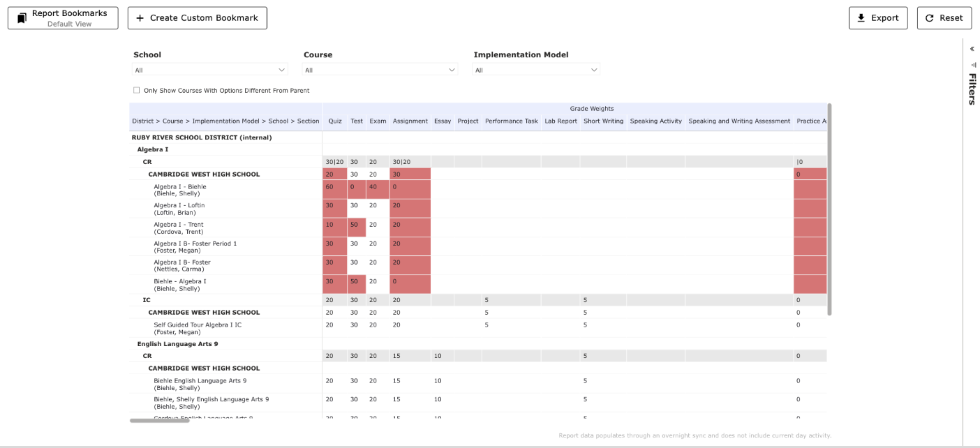Screen dimensions: 980x448
Task: Open the Course dropdown
Action: tap(380, 69)
